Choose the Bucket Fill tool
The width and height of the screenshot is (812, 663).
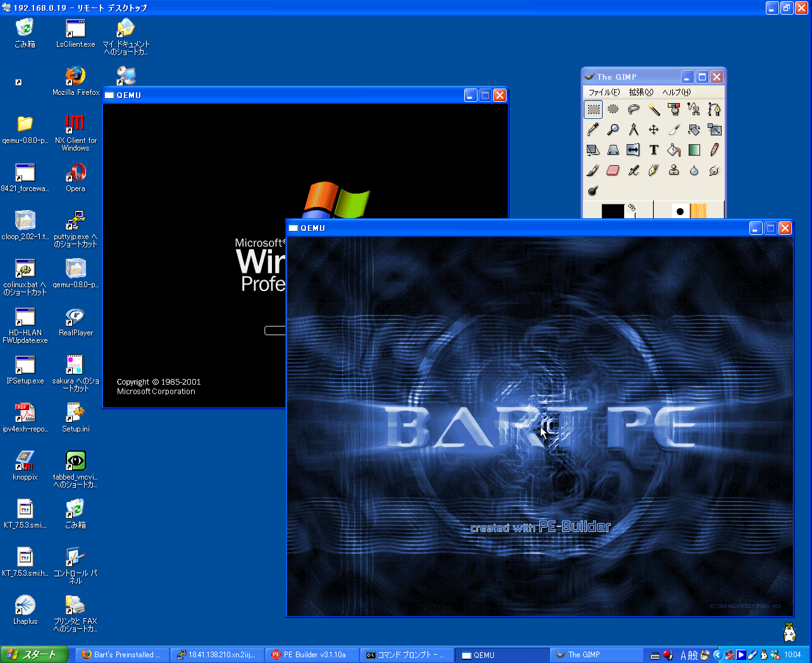click(x=674, y=150)
